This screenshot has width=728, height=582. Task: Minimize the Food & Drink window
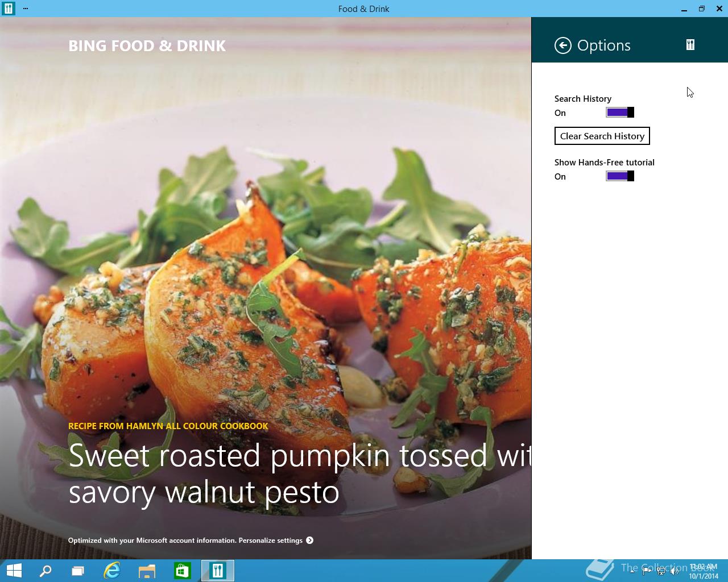pos(684,9)
